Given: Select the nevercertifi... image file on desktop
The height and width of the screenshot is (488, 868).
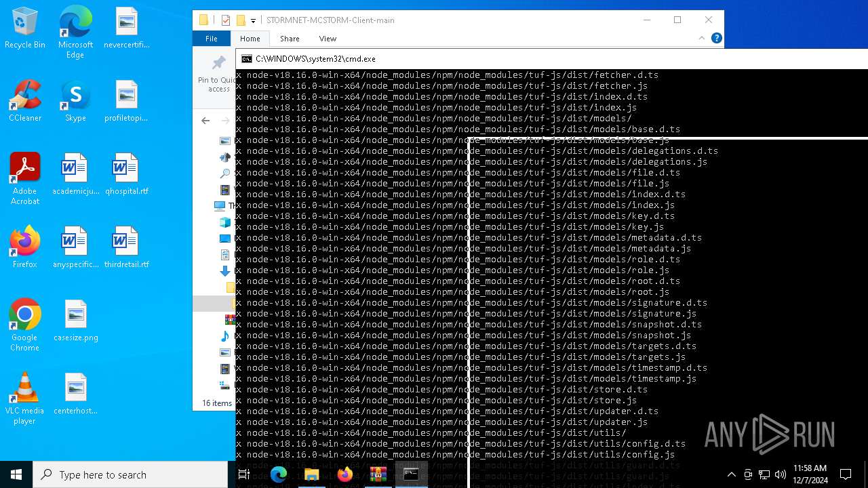Looking at the screenshot, I should 126,28.
